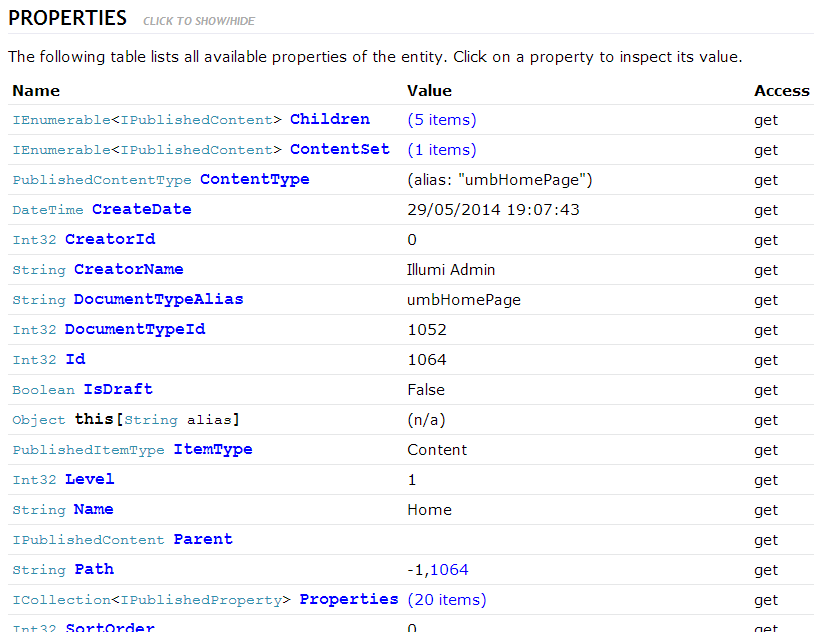
Task: Select the value 29/05/2014 19:07:43
Action: pyautogui.click(x=493, y=210)
